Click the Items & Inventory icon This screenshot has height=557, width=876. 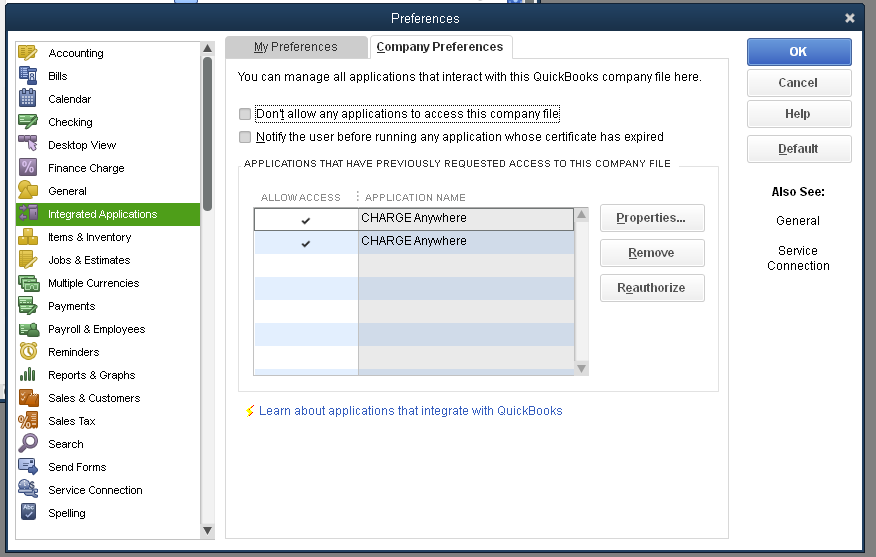coord(28,237)
